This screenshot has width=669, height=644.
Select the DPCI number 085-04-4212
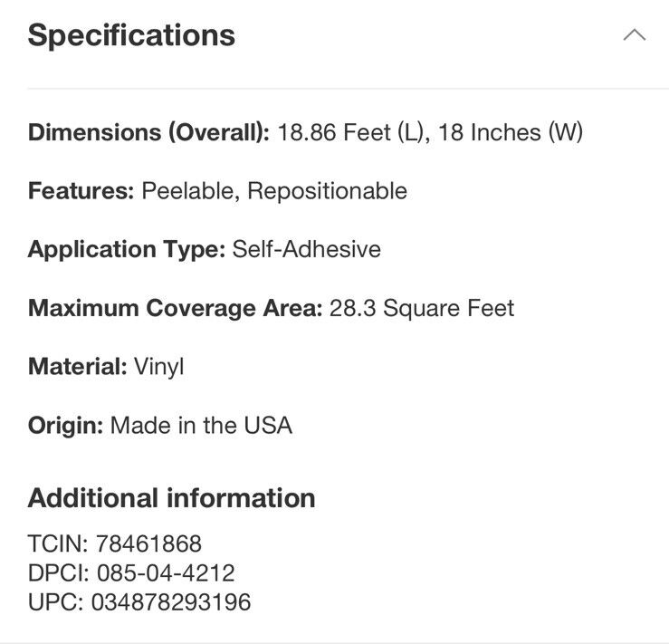tap(166, 572)
